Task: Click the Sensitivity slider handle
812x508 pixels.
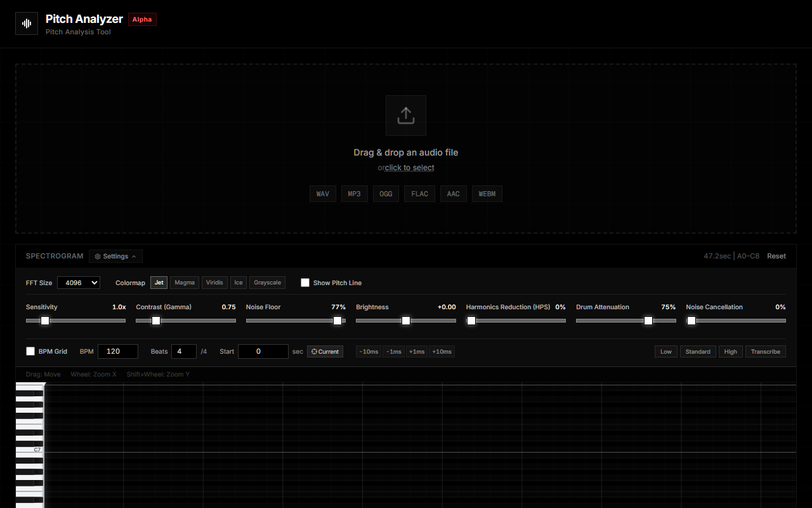Action: (45, 321)
